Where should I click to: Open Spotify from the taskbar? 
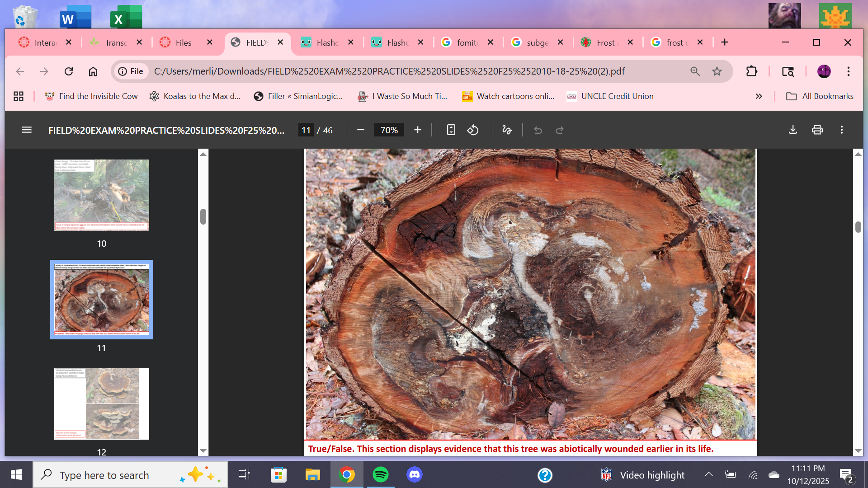pyautogui.click(x=381, y=475)
